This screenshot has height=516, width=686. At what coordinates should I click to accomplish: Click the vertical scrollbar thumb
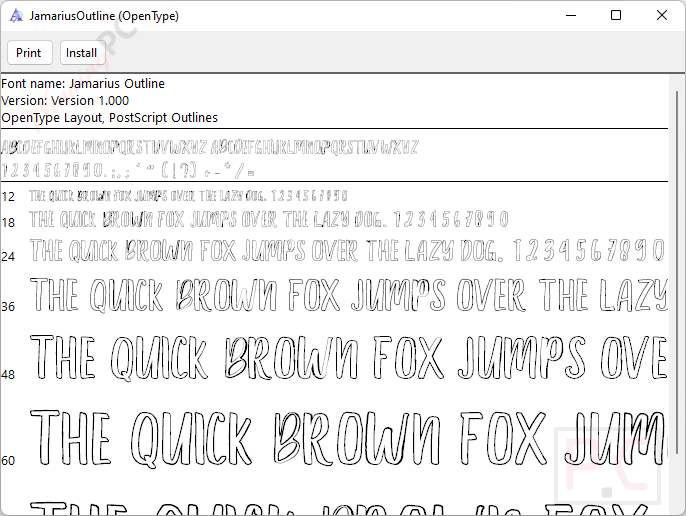pos(677,271)
